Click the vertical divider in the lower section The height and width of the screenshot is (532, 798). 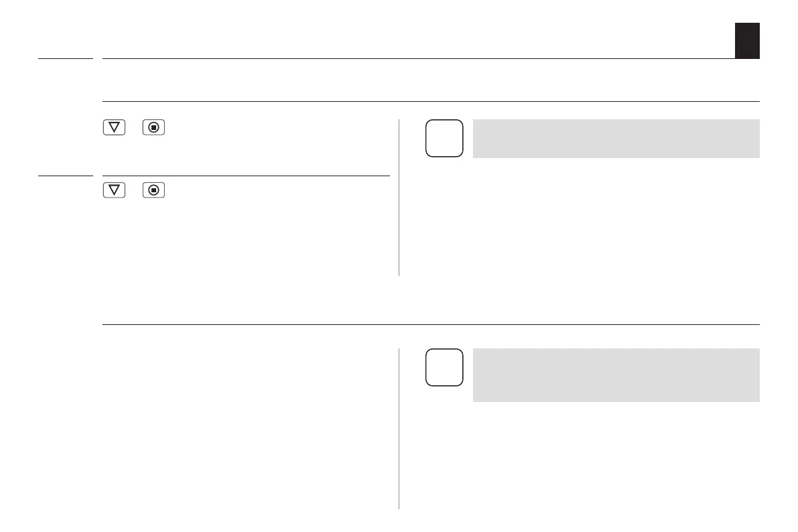tap(399, 429)
